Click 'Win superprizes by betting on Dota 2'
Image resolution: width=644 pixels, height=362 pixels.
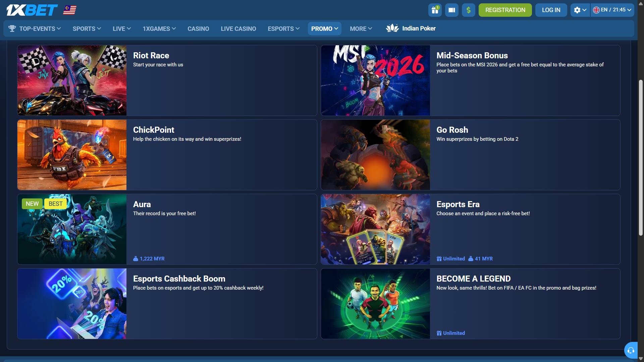[477, 139]
